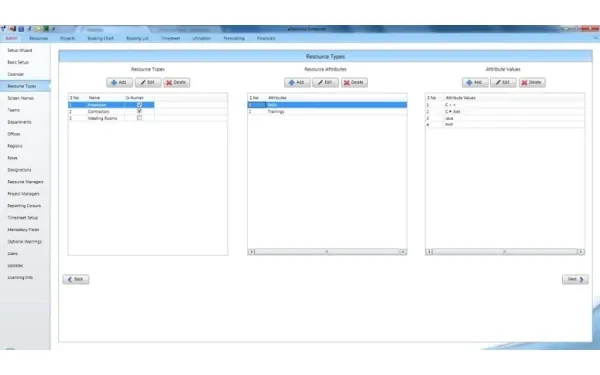Select the C#.Net attribute value row
The width and height of the screenshot is (600, 375).
click(505, 111)
